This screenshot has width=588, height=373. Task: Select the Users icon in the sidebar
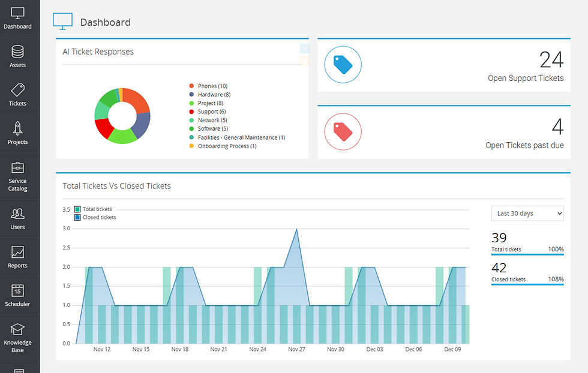(17, 213)
